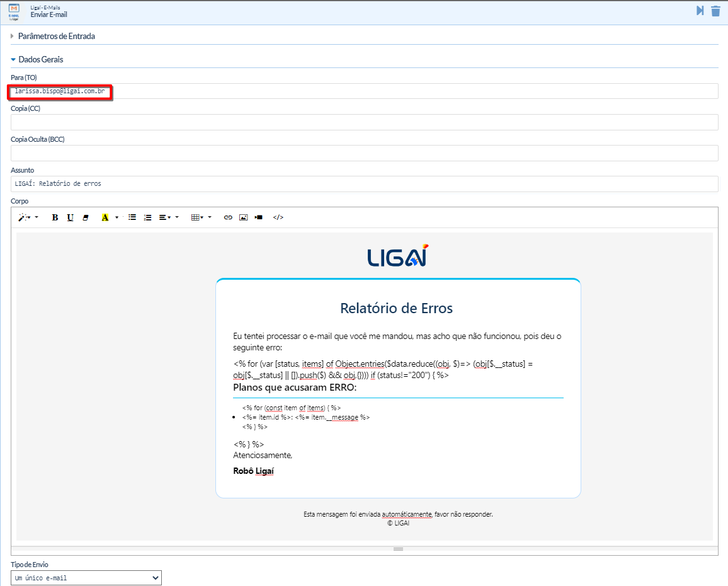Click the Relatório de Erros heading

[x=397, y=308]
